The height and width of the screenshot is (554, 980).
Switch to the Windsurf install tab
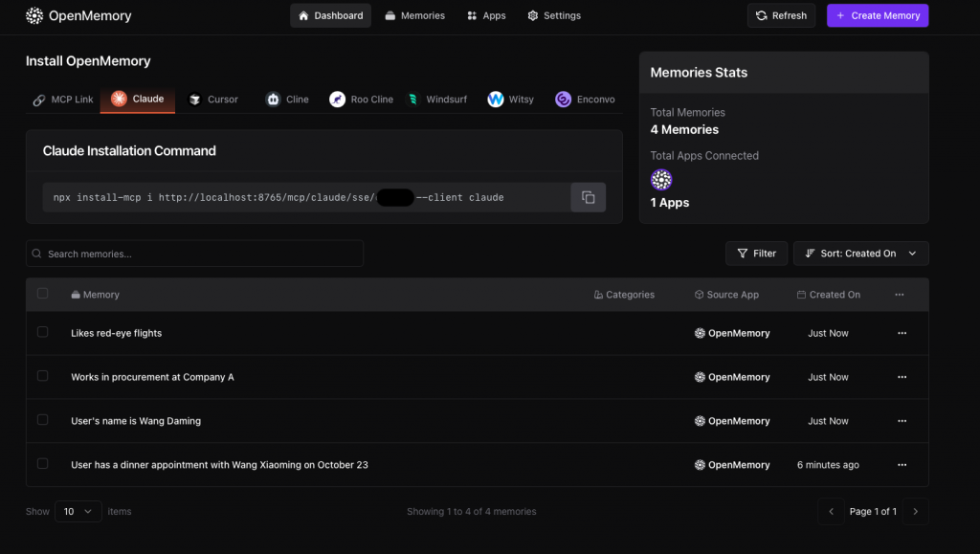coord(436,100)
